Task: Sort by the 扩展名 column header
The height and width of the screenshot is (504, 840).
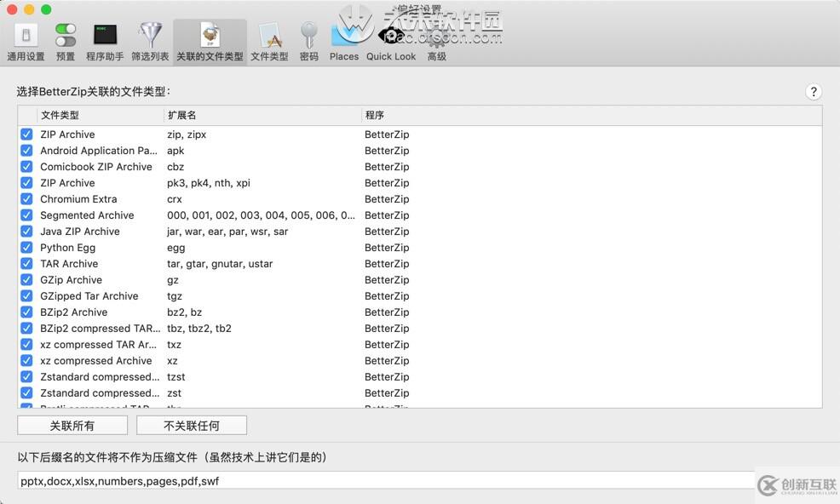Action: coord(262,115)
